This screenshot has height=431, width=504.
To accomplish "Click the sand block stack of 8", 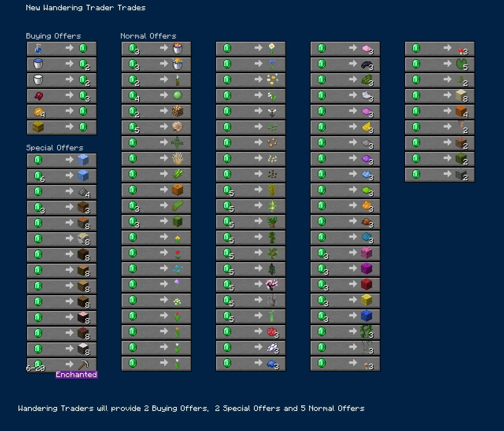I will click(461, 96).
